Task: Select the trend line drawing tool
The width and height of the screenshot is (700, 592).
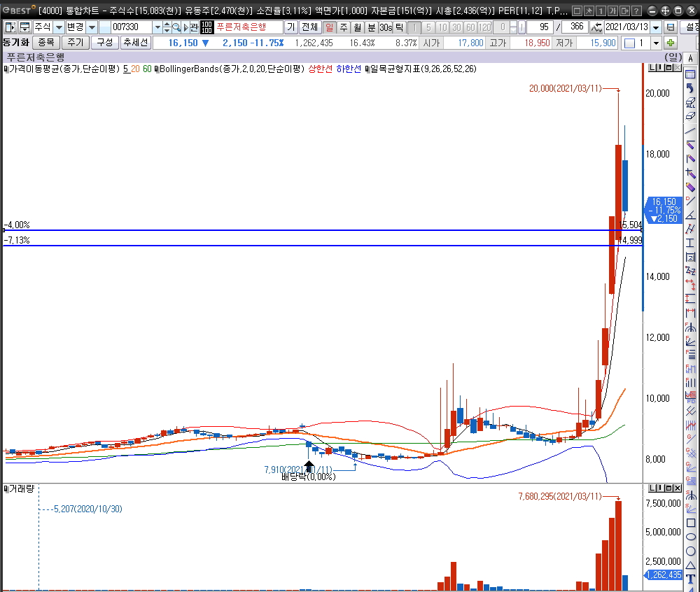Action: [690, 131]
